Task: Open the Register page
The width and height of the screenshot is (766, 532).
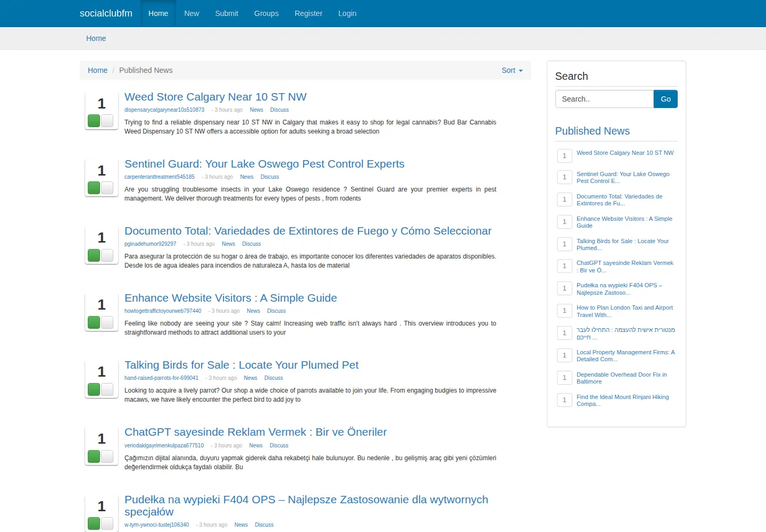Action: pos(309,13)
